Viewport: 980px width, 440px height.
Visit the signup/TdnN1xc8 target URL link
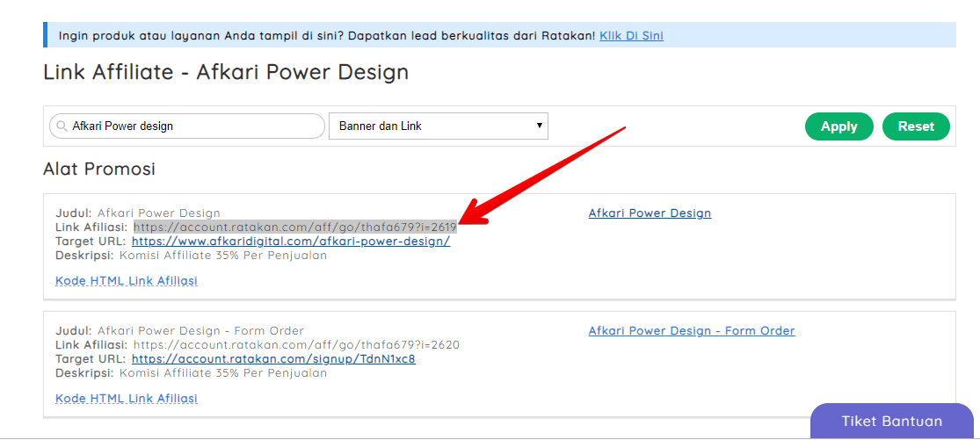[273, 359]
